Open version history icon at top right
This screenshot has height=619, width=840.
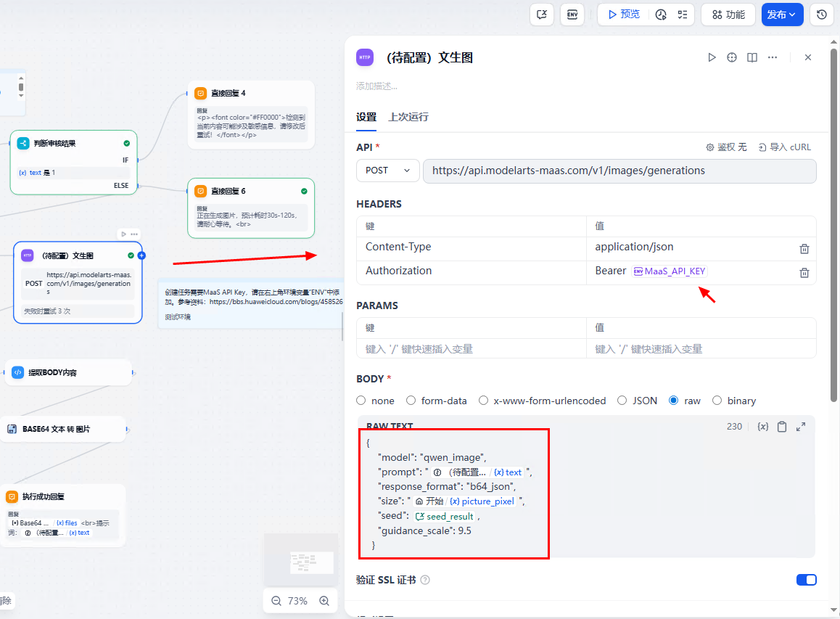pyautogui.click(x=822, y=15)
